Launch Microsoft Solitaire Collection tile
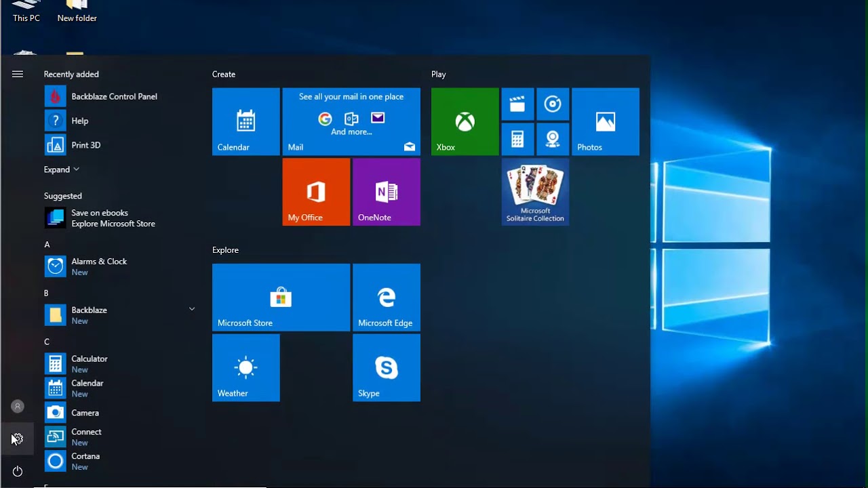868x488 pixels. coord(535,192)
